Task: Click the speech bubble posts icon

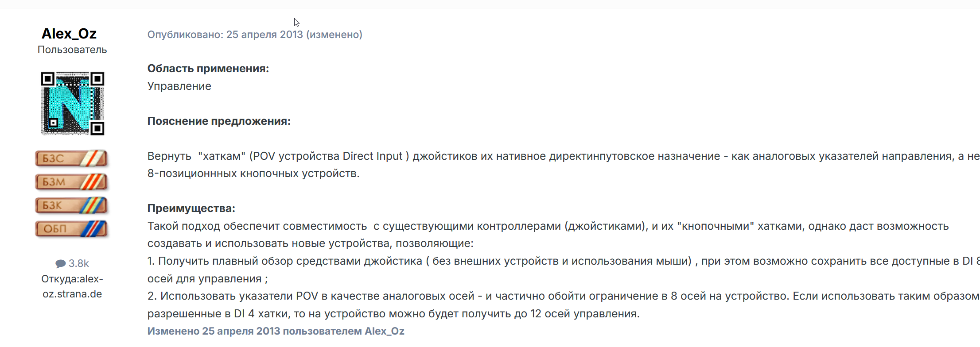Action: click(61, 264)
